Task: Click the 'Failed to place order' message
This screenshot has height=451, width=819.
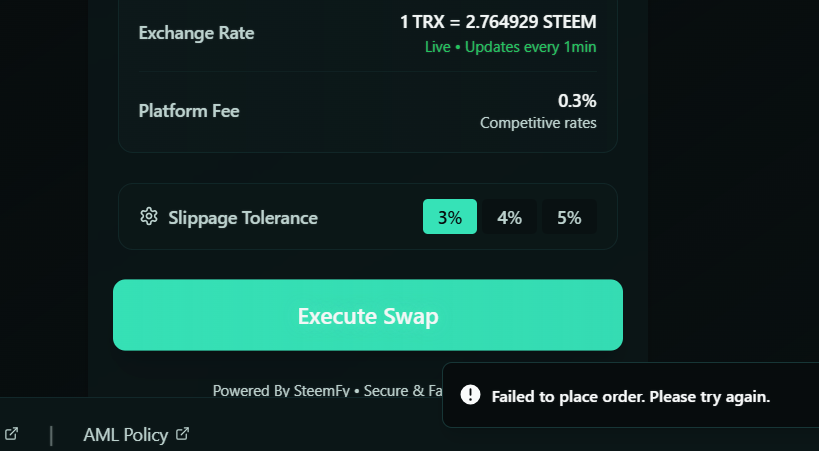Action: [630, 396]
